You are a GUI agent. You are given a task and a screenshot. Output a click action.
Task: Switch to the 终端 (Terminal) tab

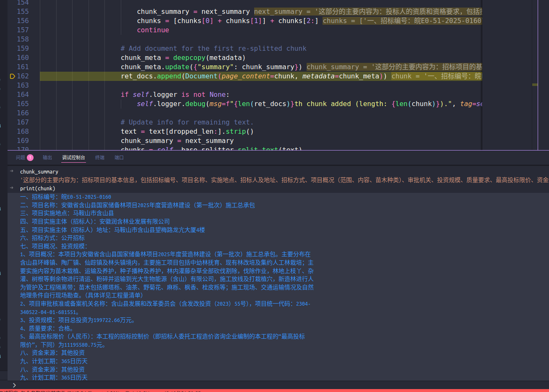pos(100,158)
